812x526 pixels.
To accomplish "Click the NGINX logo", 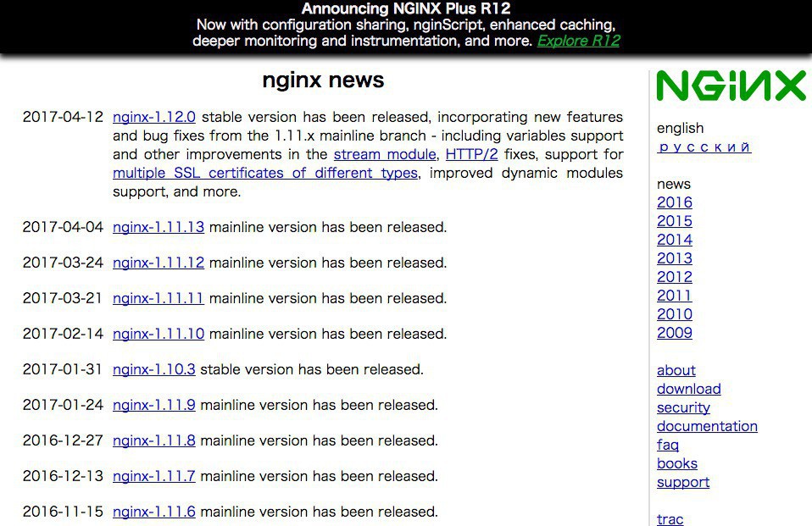I will 731,86.
